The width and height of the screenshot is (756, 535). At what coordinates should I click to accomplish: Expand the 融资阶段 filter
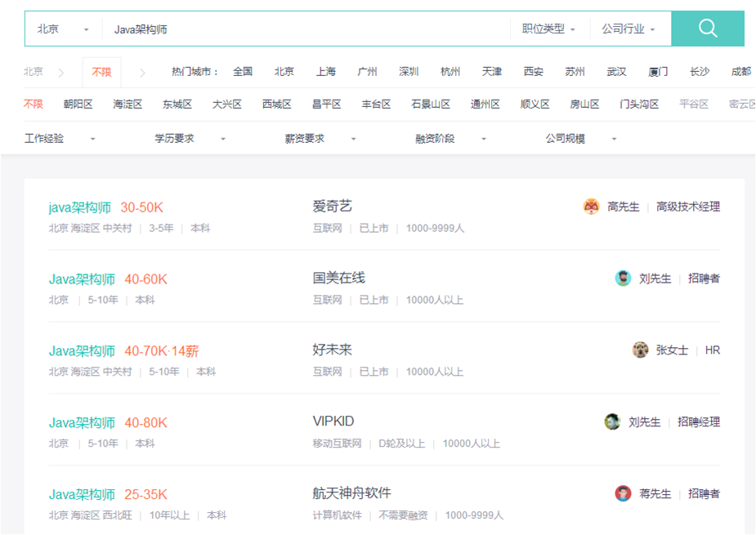tap(451, 139)
